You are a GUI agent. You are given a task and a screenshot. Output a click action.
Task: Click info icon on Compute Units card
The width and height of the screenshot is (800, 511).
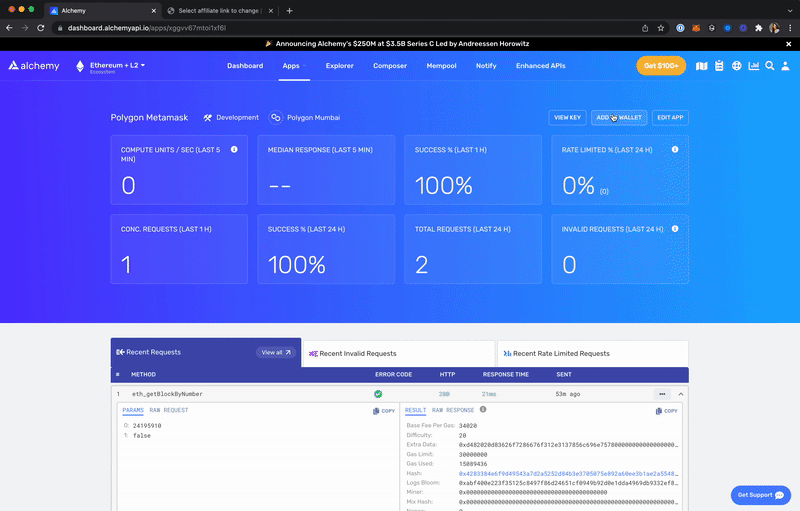pos(234,150)
